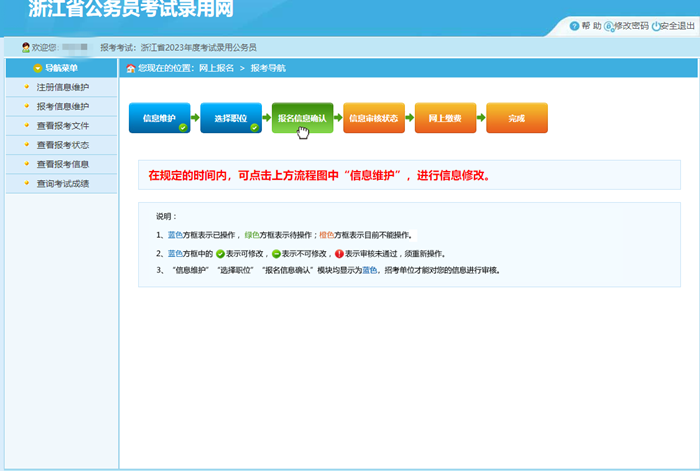Image resolution: width=700 pixels, height=471 pixels.
Task: Click the blue 选择职位 step box
Action: (230, 118)
